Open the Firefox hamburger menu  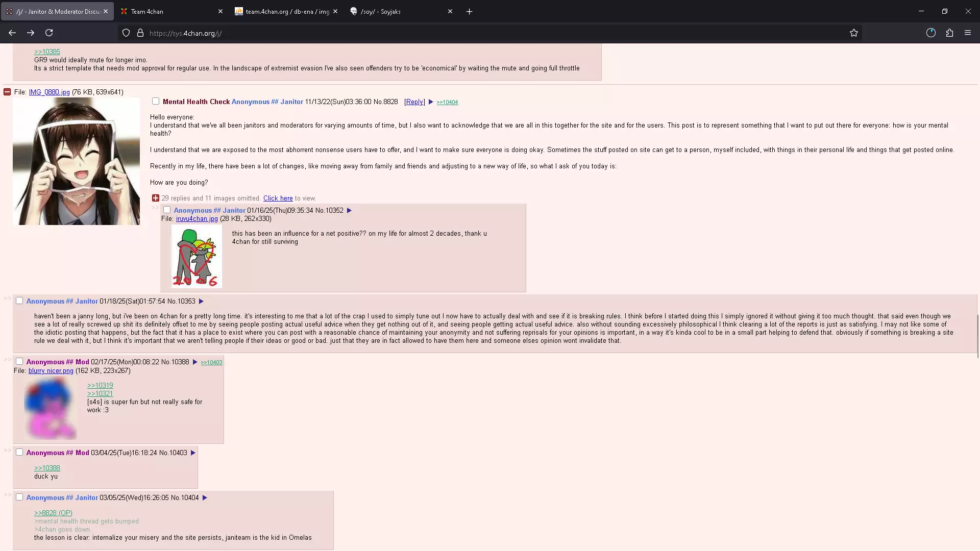coord(968,33)
